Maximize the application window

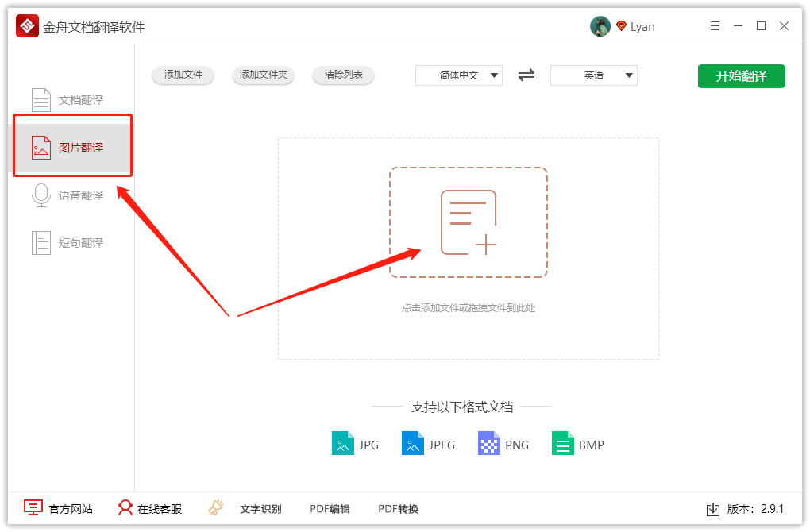pos(761,26)
